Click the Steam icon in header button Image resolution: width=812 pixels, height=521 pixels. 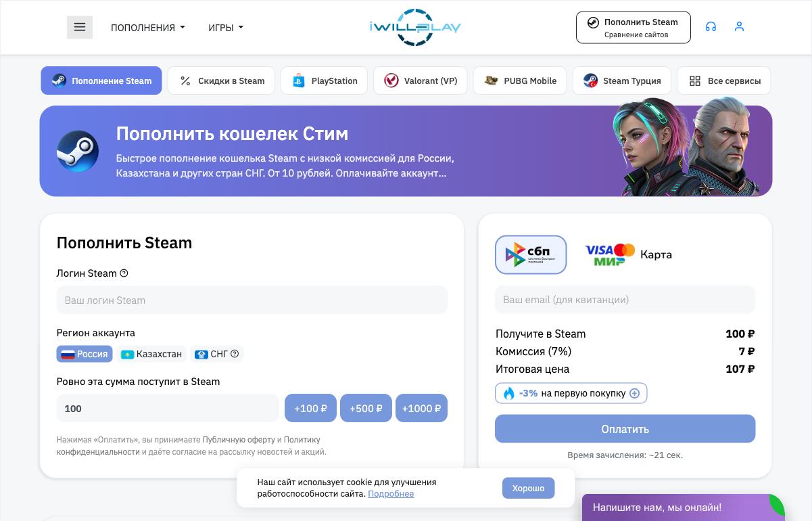coord(593,22)
